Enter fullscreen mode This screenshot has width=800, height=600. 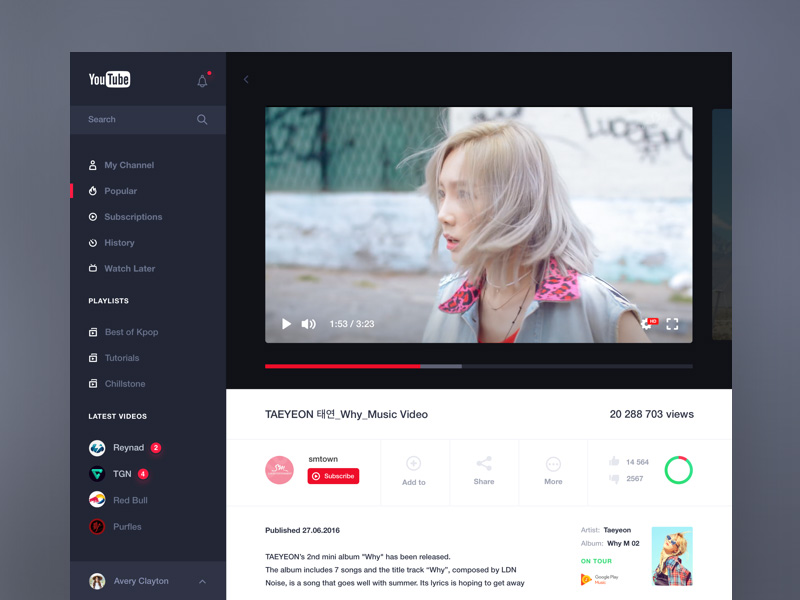click(x=672, y=324)
